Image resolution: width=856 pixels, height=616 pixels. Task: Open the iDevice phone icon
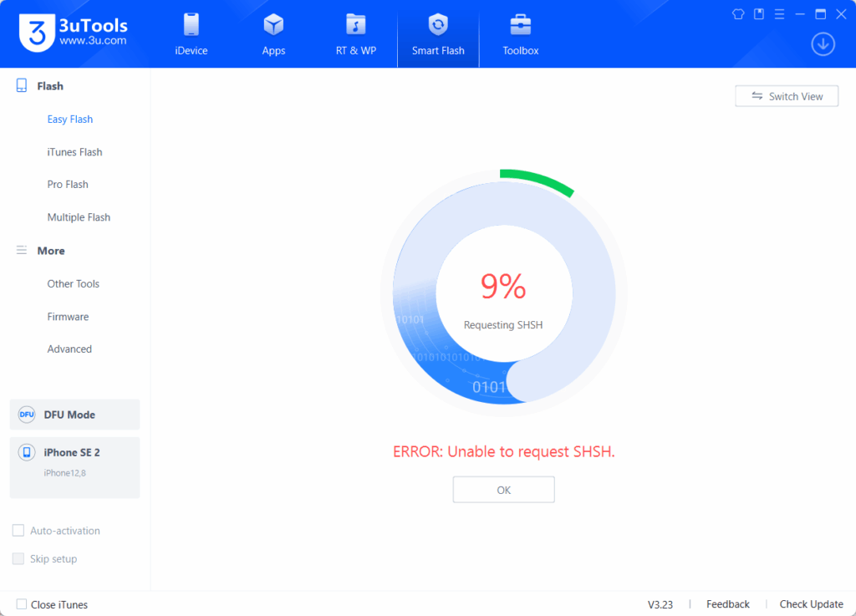tap(191, 24)
